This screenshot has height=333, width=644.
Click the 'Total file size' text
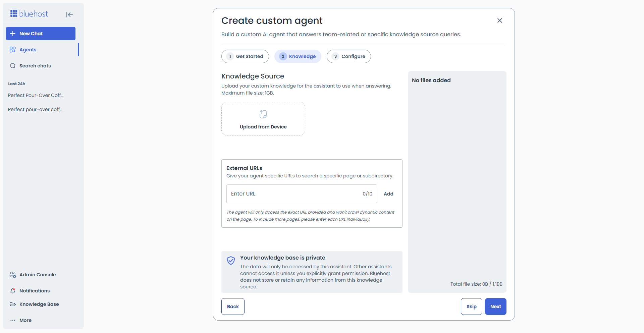(x=476, y=284)
